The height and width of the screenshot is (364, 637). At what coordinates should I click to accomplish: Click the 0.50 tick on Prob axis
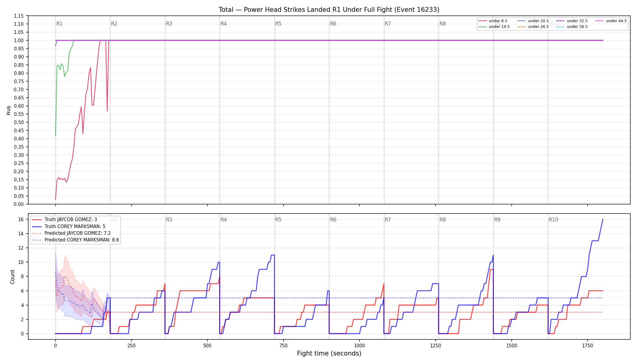tap(19, 122)
